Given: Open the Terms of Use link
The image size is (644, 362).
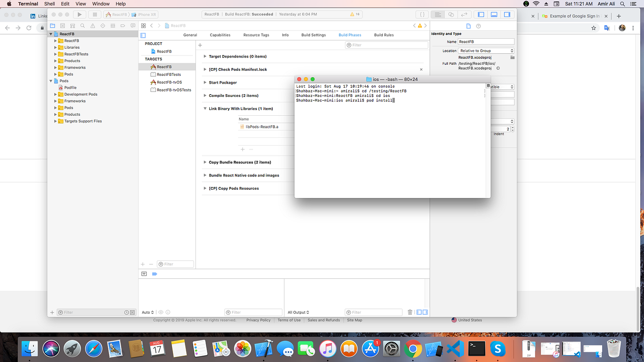Looking at the screenshot, I should click(289, 320).
